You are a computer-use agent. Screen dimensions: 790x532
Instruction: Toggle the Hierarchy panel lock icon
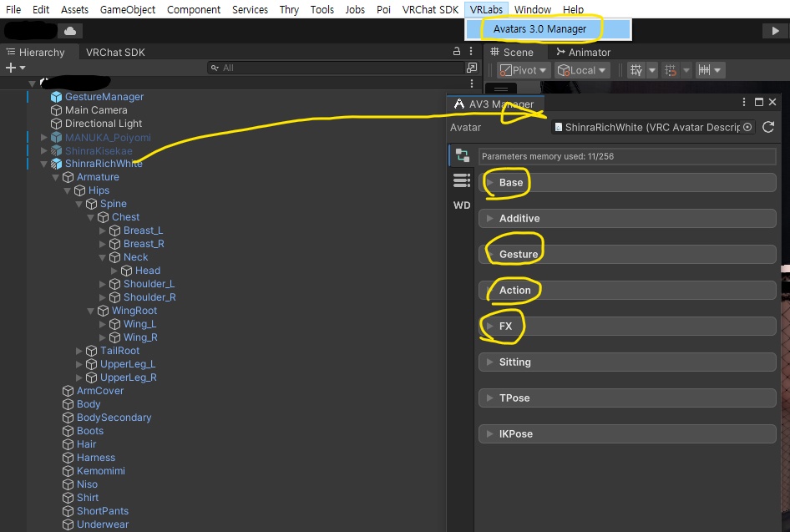[x=457, y=52]
